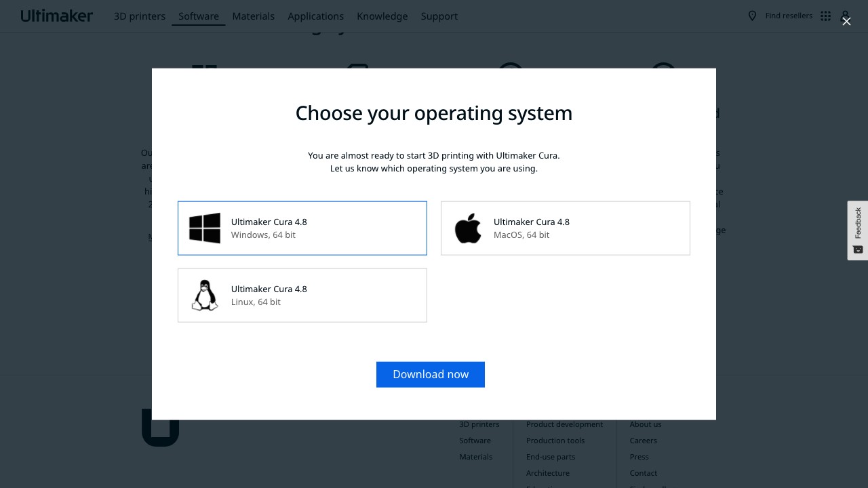Select Ultimaker Cura 4.8 for Windows 64 bit
868x488 pixels.
[302, 228]
